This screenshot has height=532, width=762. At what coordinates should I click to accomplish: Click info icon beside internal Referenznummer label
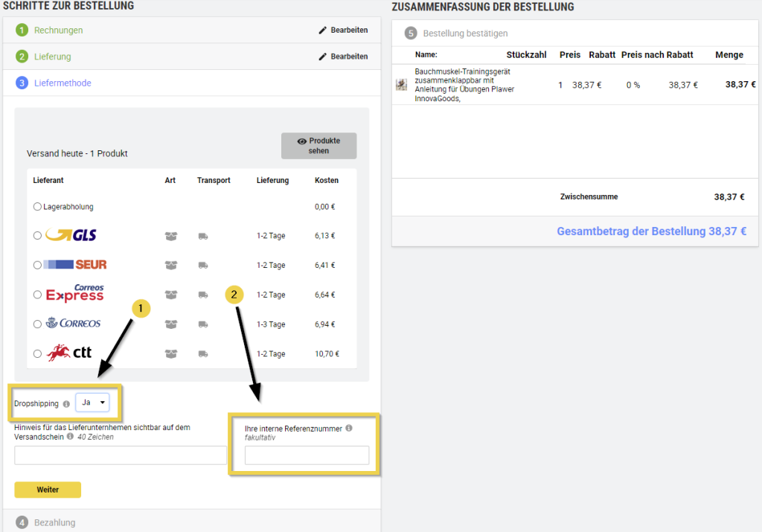[349, 429]
